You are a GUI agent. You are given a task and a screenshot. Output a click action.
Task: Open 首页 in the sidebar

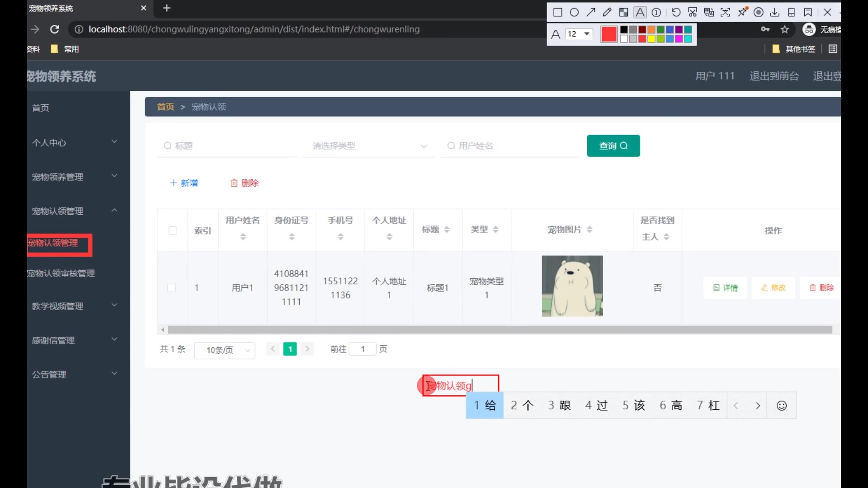pos(41,108)
